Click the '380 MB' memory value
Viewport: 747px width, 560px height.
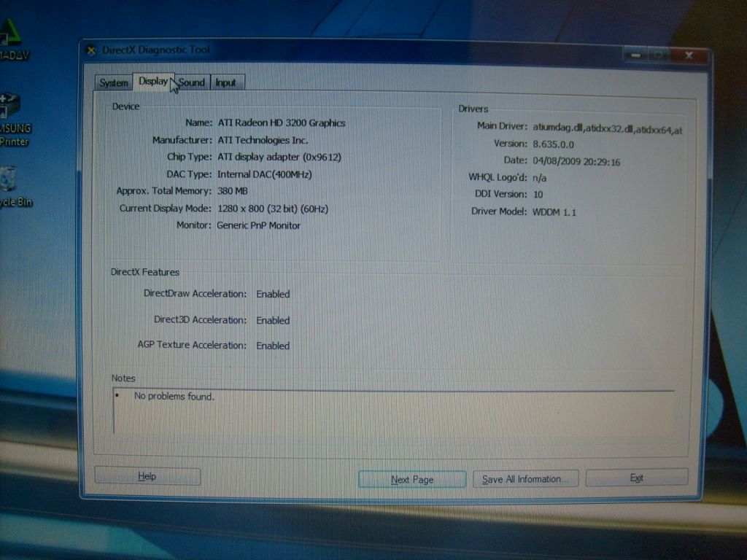pyautogui.click(x=233, y=191)
